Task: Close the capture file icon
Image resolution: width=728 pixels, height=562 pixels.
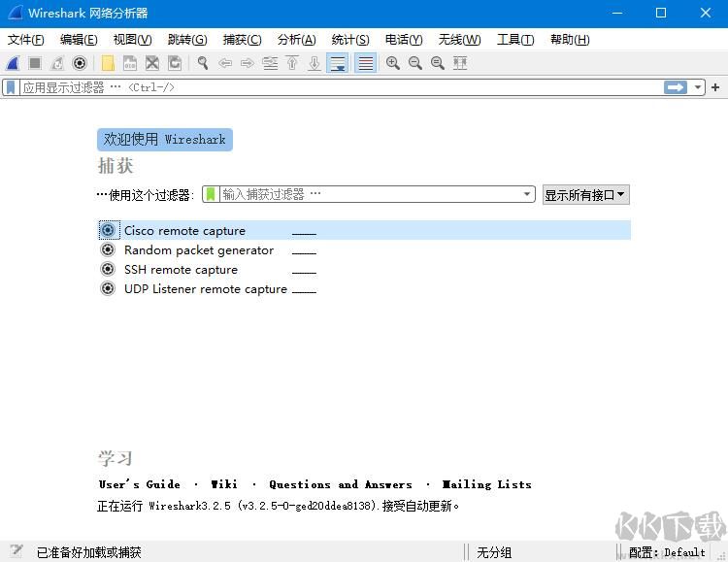Action: pos(152,63)
